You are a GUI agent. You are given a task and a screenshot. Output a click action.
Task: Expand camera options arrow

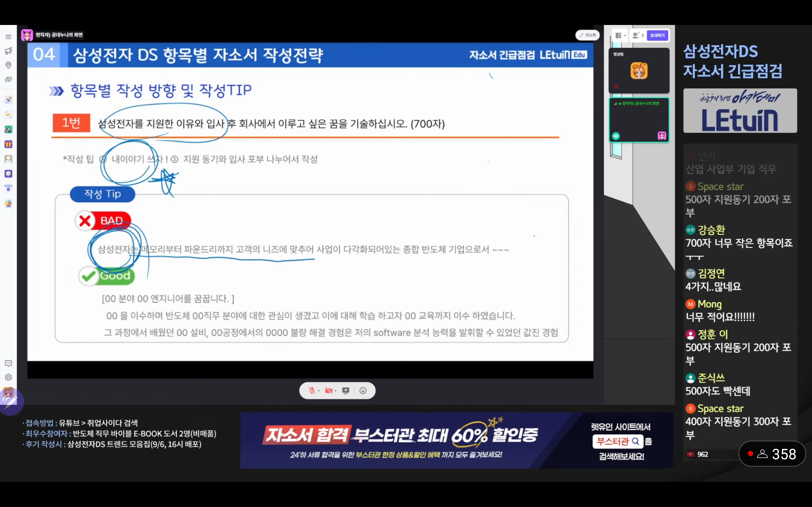[x=335, y=391]
